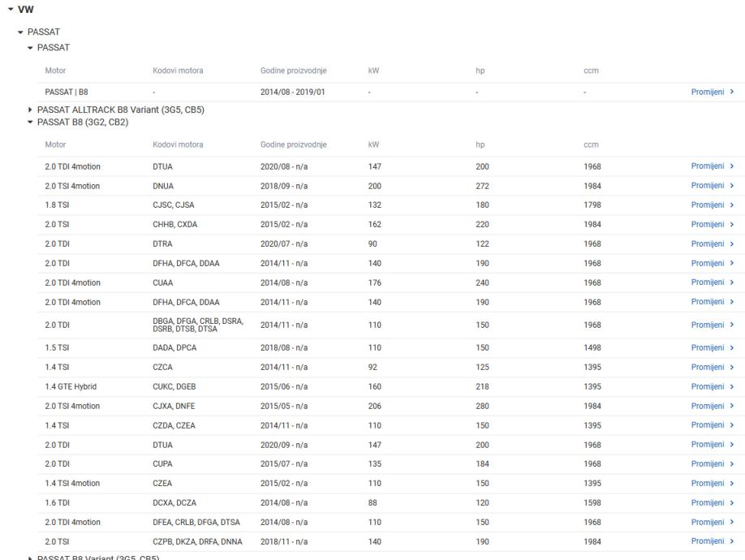Click Promijeni for 1.5 TSI DADA, DPCA
Image resolution: width=745 pixels, height=560 pixels.
tap(708, 347)
